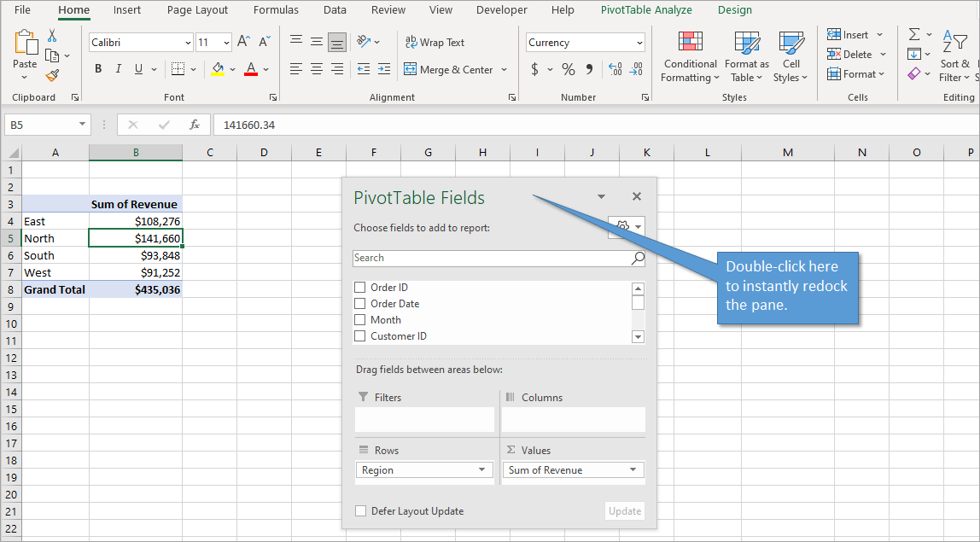Apply yellow Fill Color

coord(218,69)
